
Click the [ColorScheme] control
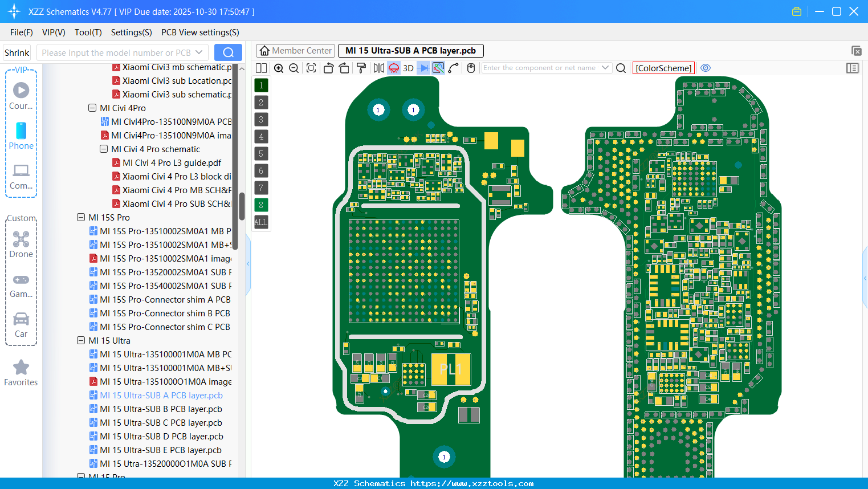[663, 68]
